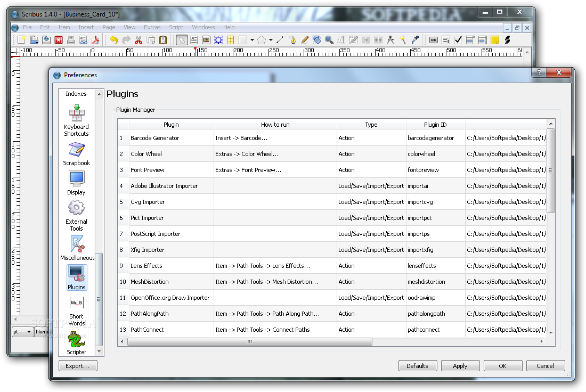Click OK in Preferences dialog
This screenshot has width=586, height=392.
[503, 366]
